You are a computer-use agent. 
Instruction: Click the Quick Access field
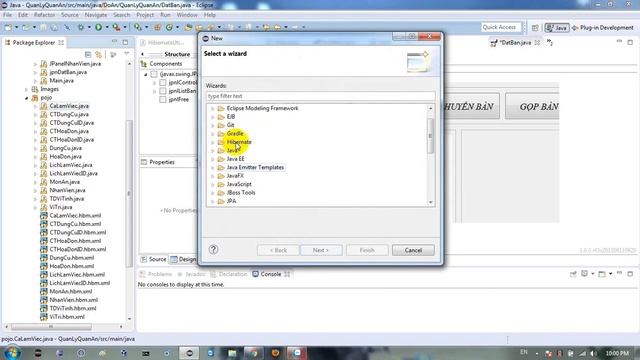pos(501,27)
